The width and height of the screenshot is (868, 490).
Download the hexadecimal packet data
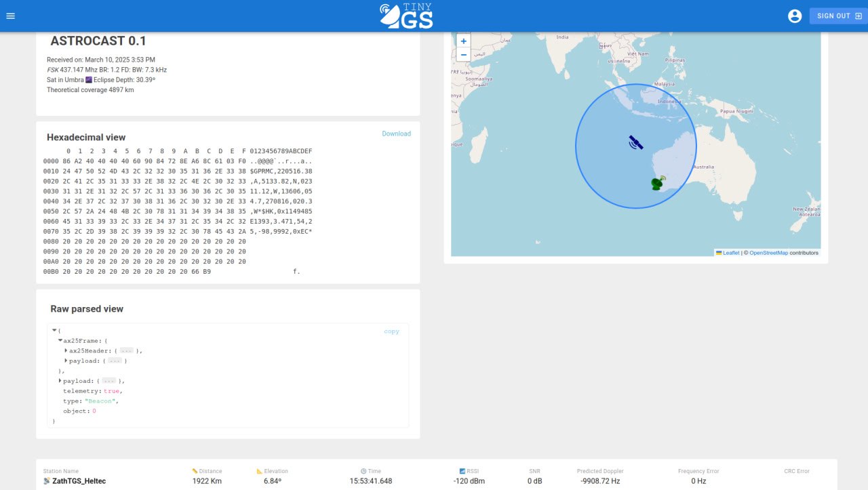(396, 134)
